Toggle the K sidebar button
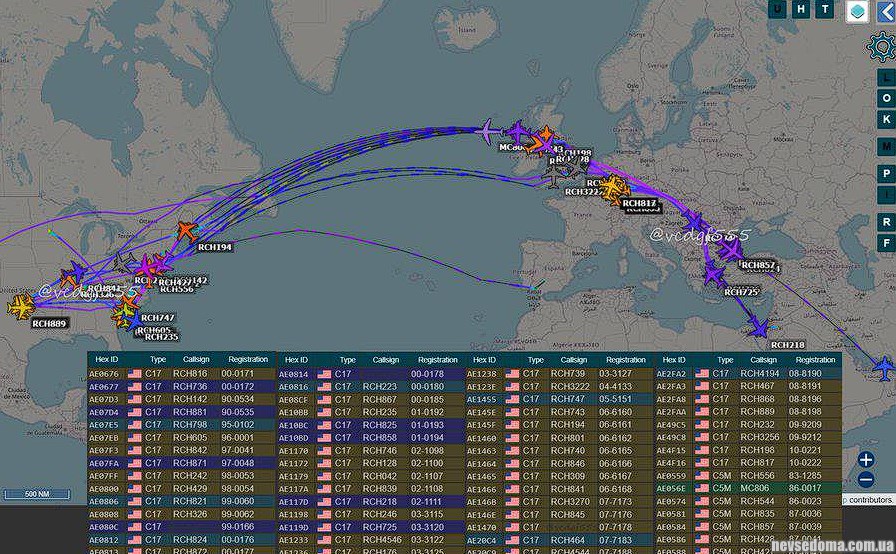The width and height of the screenshot is (896, 554). coord(886,98)
